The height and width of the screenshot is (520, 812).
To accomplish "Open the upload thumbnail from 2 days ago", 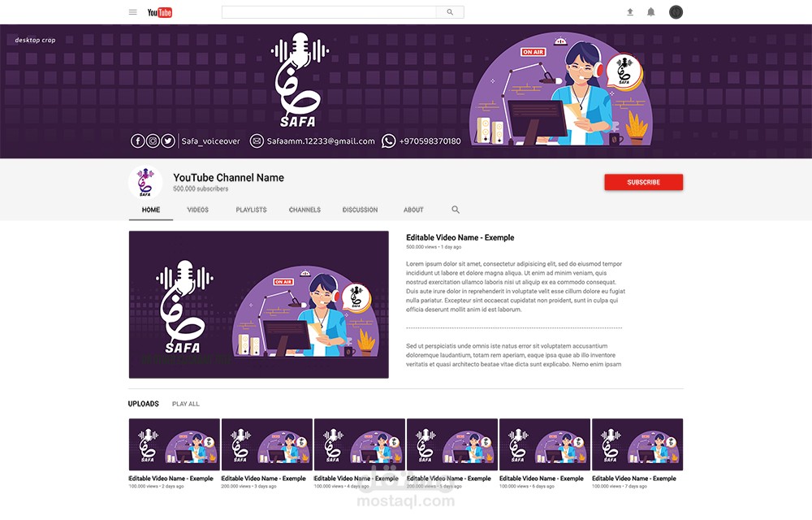I will [175, 444].
